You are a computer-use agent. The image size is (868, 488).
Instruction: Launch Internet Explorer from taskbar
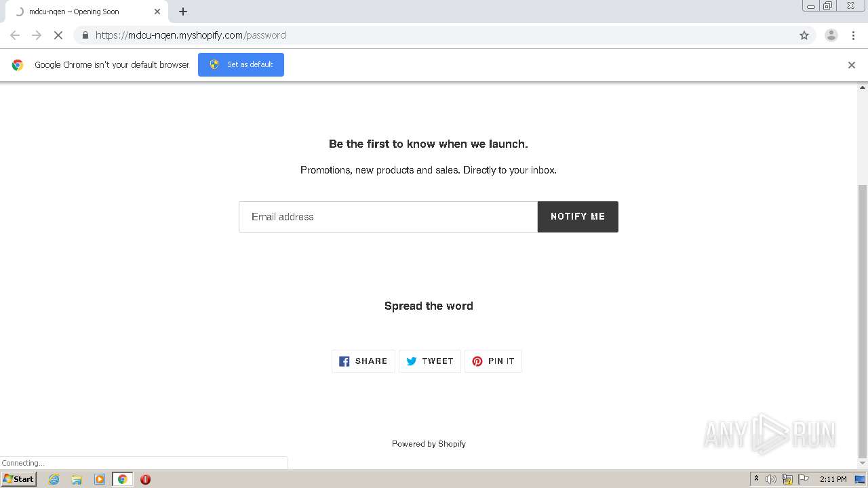(x=54, y=479)
